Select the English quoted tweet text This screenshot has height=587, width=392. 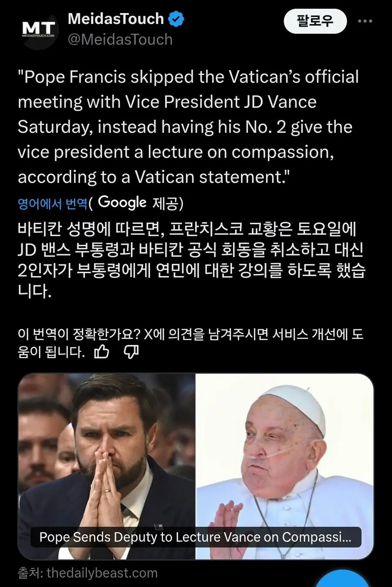point(189,127)
